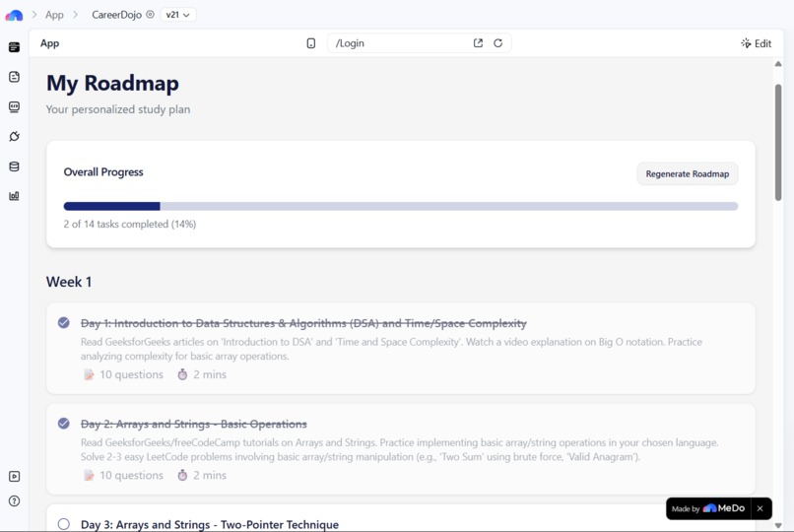Click the Overall Progress bar
This screenshot has height=532, width=794.
(401, 206)
